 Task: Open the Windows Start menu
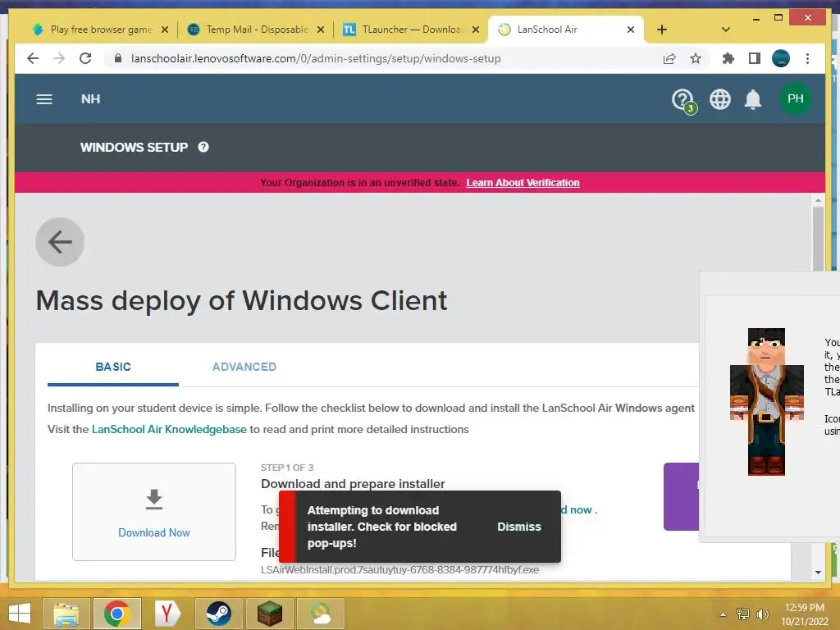(20, 614)
